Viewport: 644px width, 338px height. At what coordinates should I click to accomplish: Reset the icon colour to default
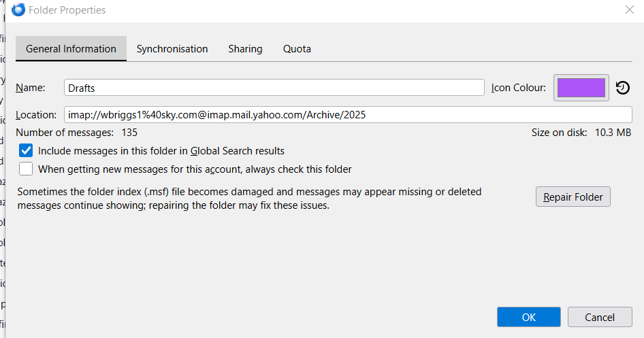pos(622,88)
